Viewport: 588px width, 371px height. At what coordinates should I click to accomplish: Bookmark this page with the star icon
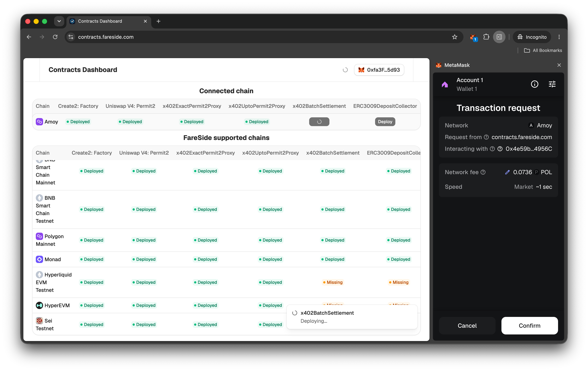(455, 37)
